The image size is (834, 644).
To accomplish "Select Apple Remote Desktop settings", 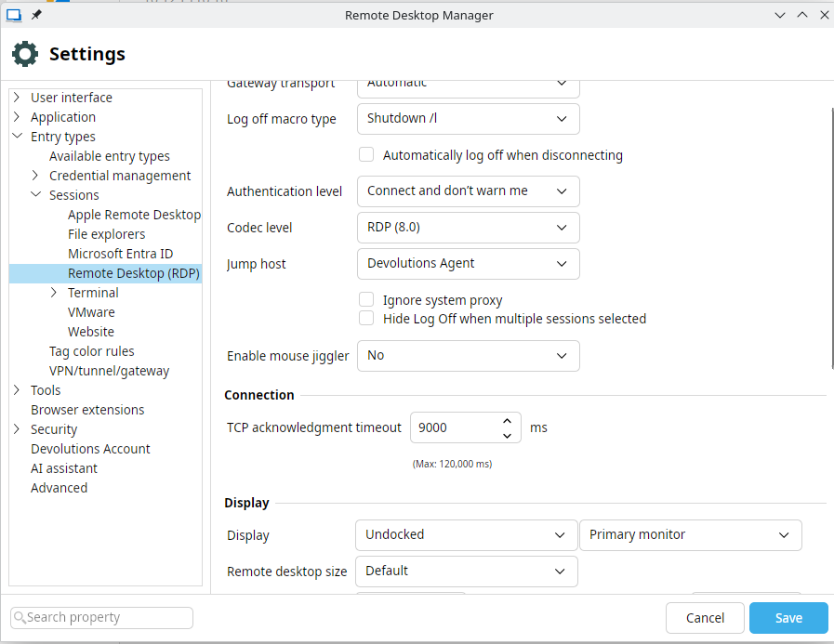I will click(134, 215).
